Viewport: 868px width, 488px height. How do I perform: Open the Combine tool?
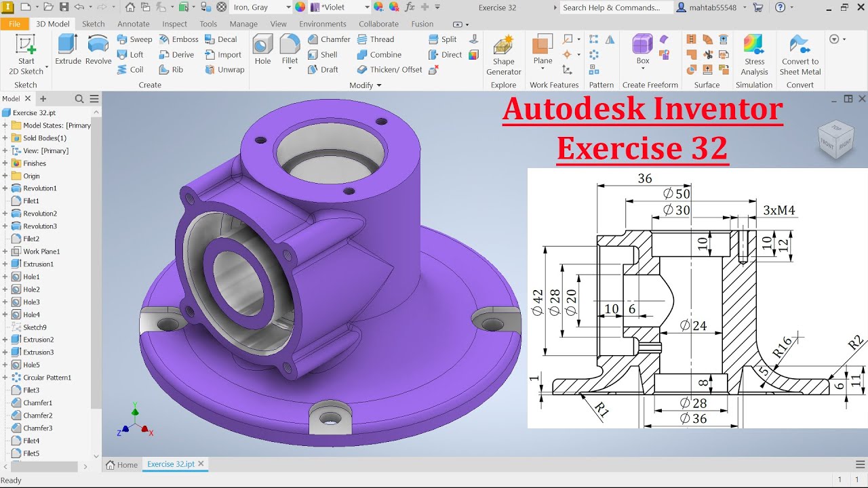point(379,54)
